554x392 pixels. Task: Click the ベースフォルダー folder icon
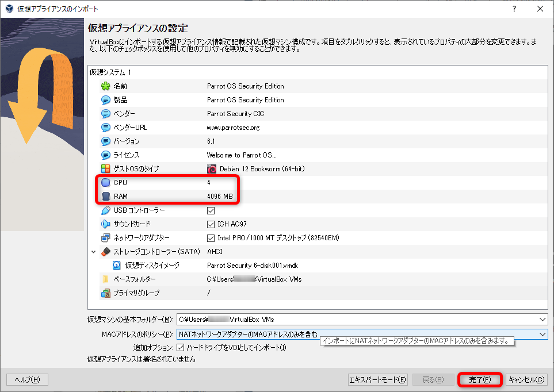pos(106,279)
